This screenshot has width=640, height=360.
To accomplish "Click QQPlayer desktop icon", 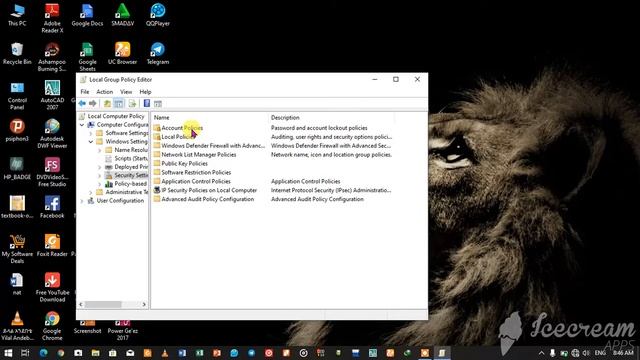I will (x=158, y=15).
